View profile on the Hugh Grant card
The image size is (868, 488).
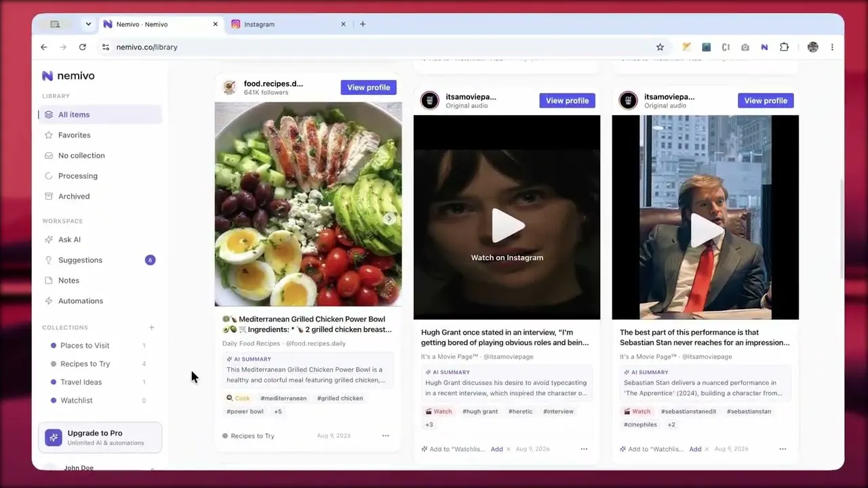coord(567,100)
